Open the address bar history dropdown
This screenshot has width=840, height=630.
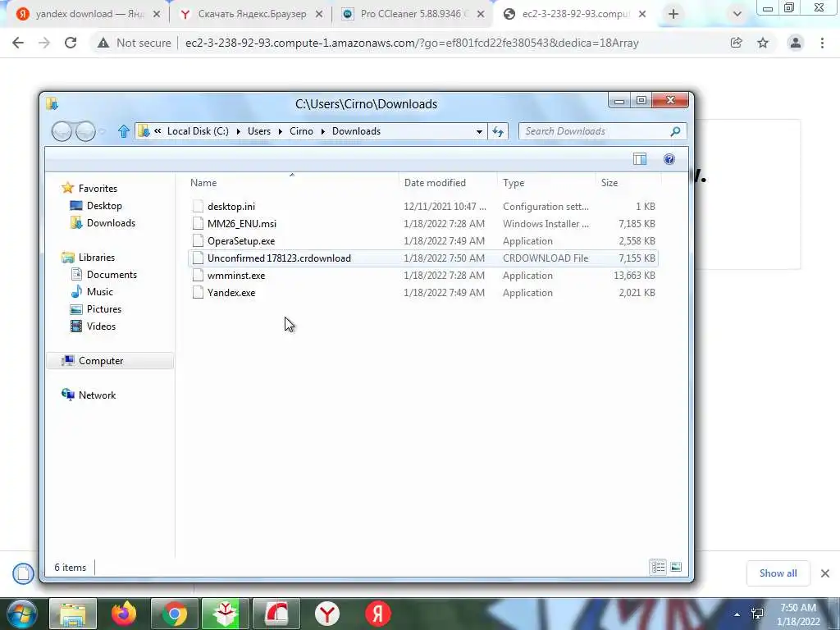pyautogui.click(x=479, y=132)
